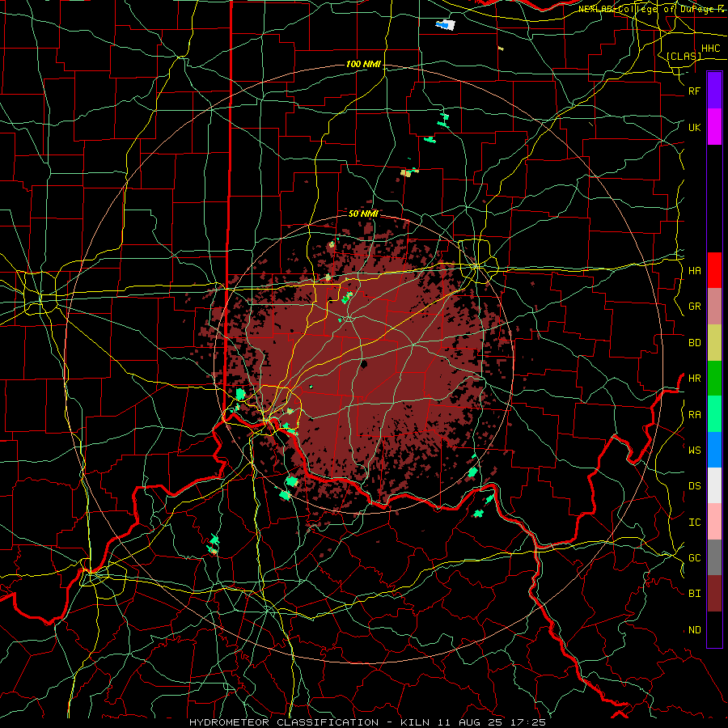This screenshot has width=728, height=728.
Task: Select the "DS" legend label
Action: pos(695,486)
